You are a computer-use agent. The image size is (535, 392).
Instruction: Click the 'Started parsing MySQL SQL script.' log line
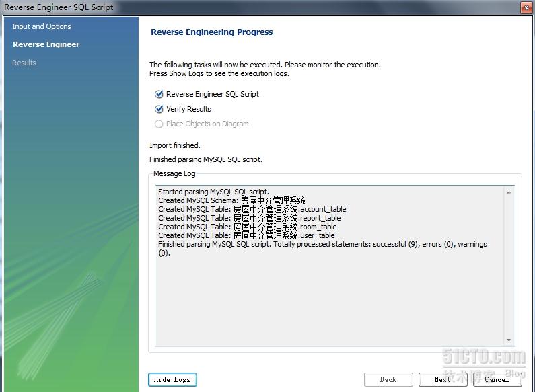(x=213, y=192)
